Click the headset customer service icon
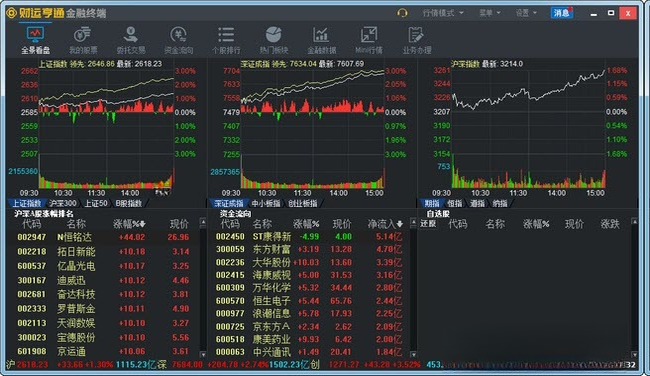 (x=402, y=13)
